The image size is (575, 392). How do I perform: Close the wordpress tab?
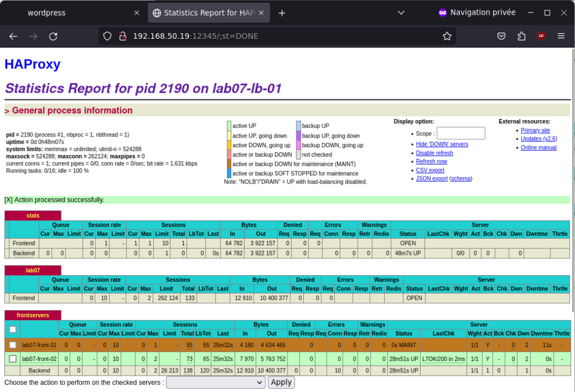[x=136, y=13]
